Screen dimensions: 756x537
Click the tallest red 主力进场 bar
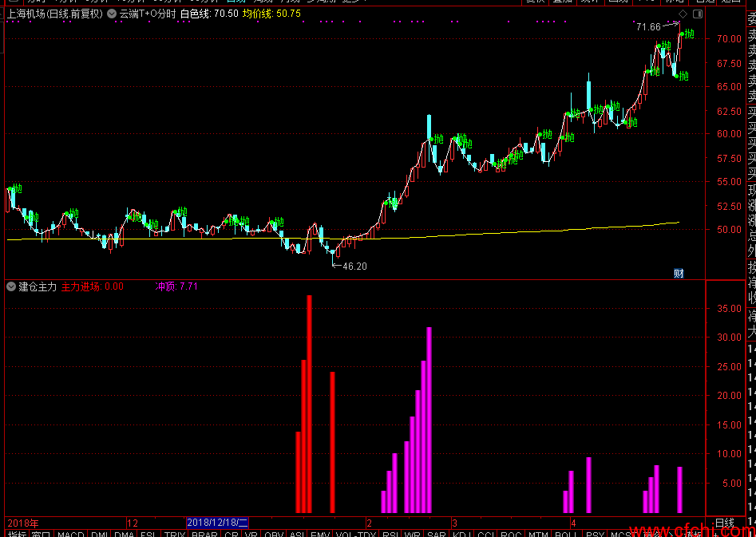click(310, 404)
